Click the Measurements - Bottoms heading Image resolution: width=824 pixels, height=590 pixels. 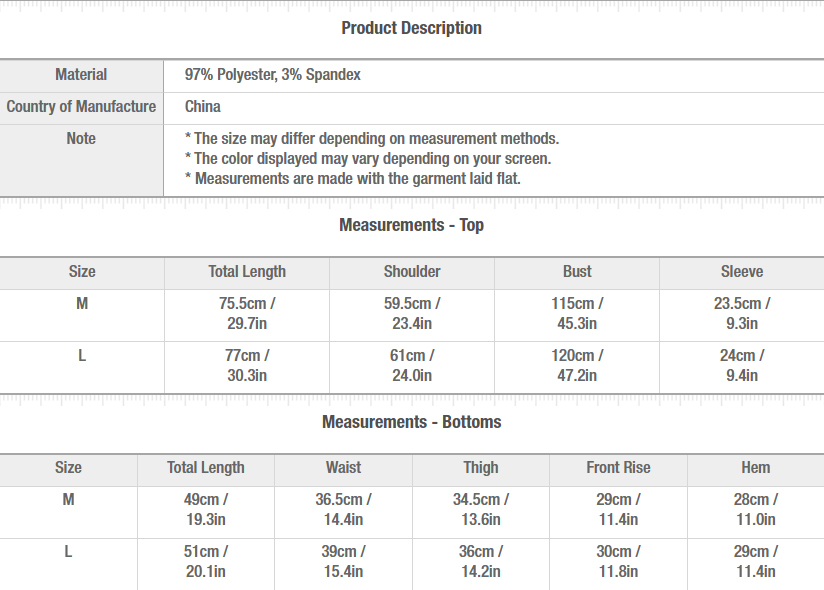coord(411,422)
